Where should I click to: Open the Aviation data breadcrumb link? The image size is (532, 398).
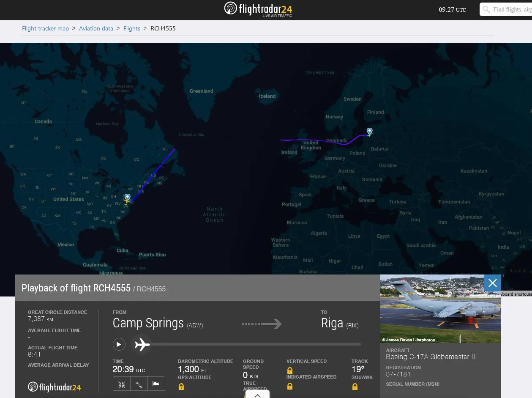coord(96,28)
